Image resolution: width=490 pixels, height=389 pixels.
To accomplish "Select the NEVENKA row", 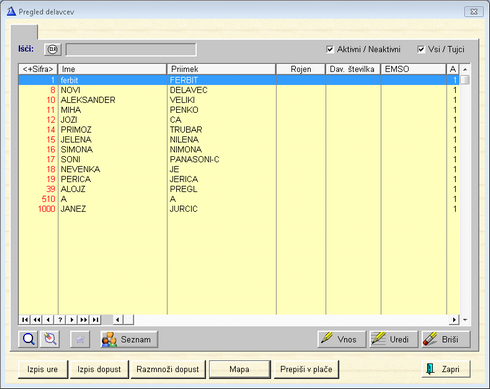I will coord(239,169).
